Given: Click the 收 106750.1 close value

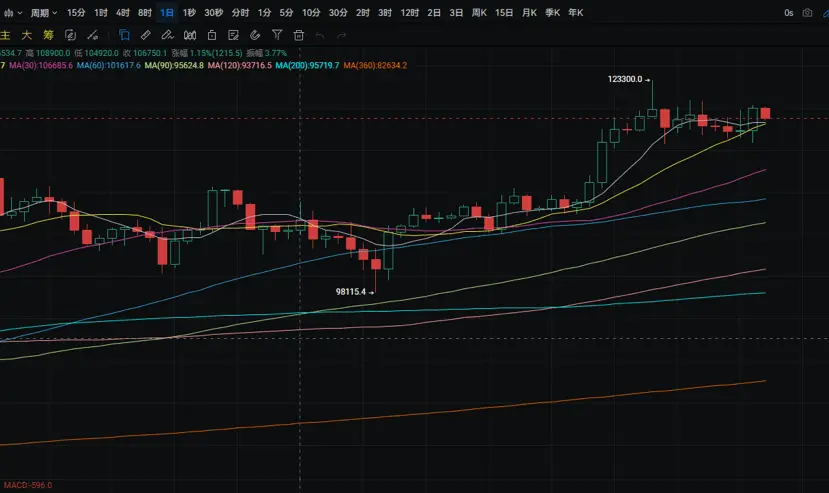Looking at the screenshot, I should tap(145, 53).
